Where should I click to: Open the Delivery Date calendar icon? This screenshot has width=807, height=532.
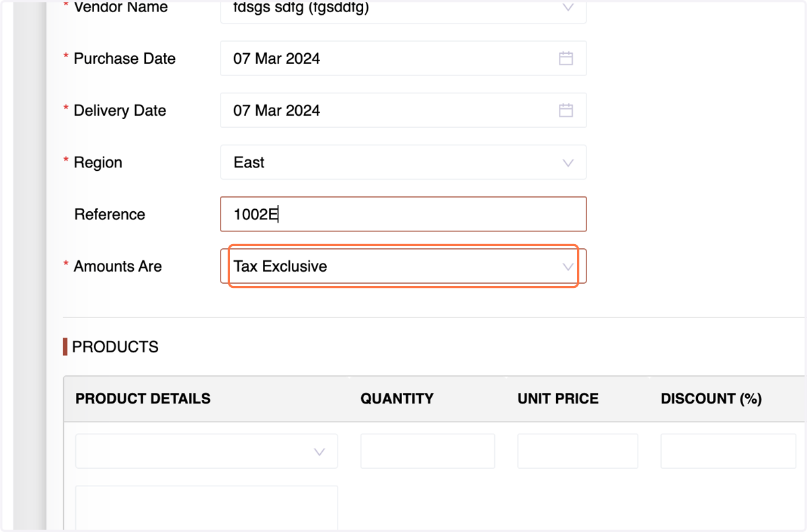click(566, 110)
